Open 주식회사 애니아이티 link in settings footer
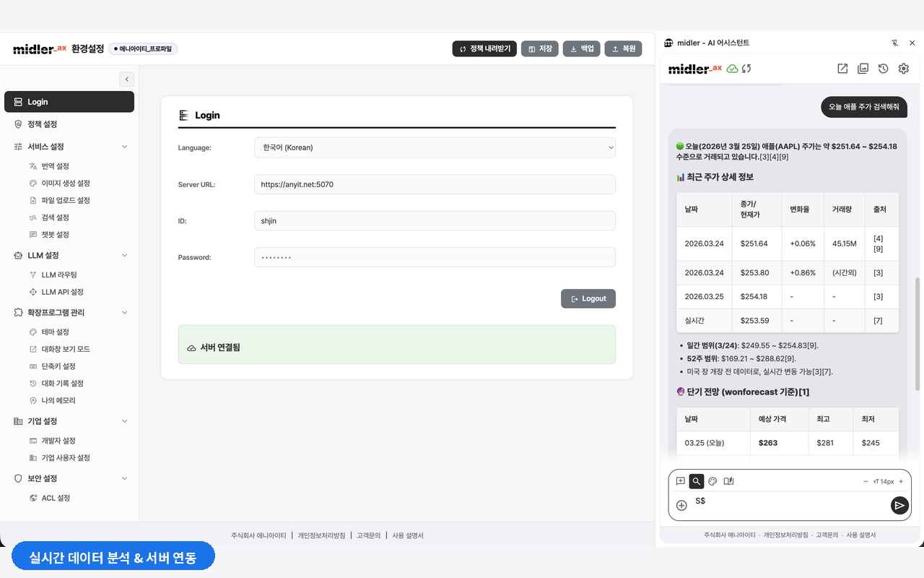The height and width of the screenshot is (578, 924). [x=258, y=535]
